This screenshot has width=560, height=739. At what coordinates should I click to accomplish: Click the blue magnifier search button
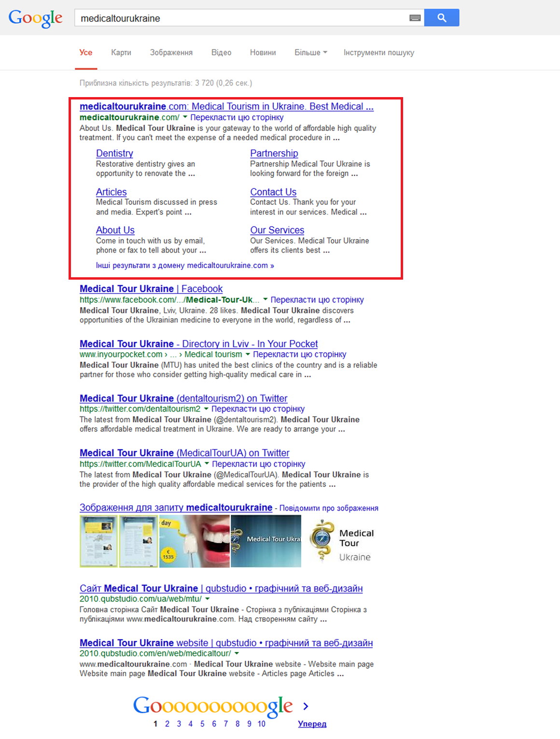point(442,18)
